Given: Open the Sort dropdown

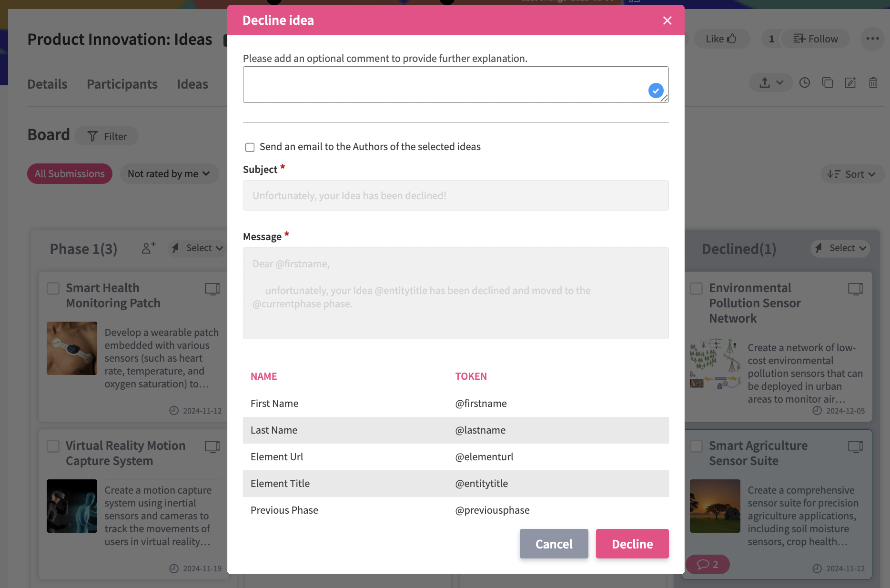Looking at the screenshot, I should [x=851, y=174].
